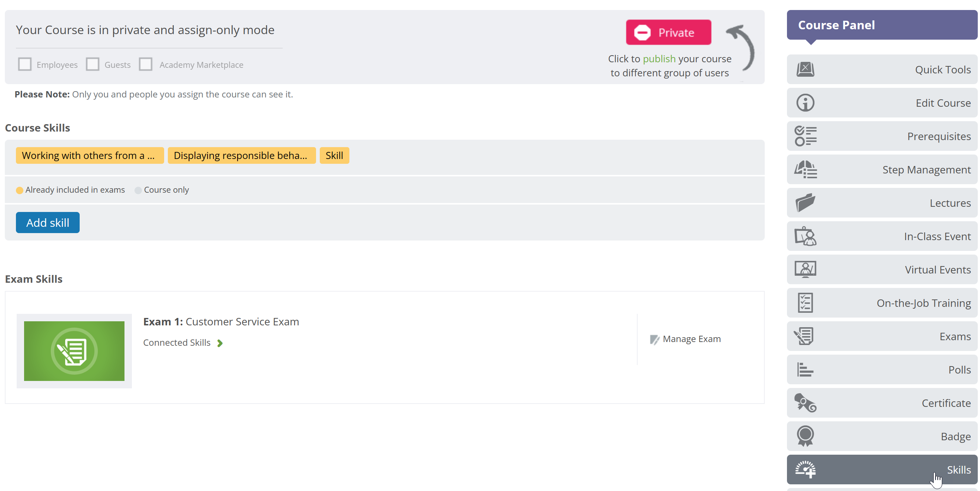Toggle the Academy Marketplace checkbox
980x491 pixels.
tap(146, 64)
